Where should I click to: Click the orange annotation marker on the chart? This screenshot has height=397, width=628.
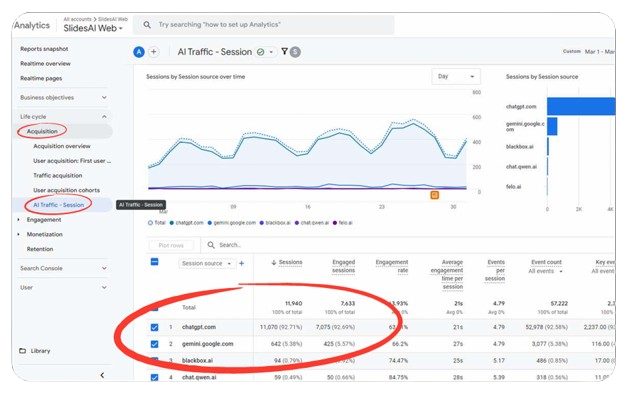pyautogui.click(x=435, y=195)
